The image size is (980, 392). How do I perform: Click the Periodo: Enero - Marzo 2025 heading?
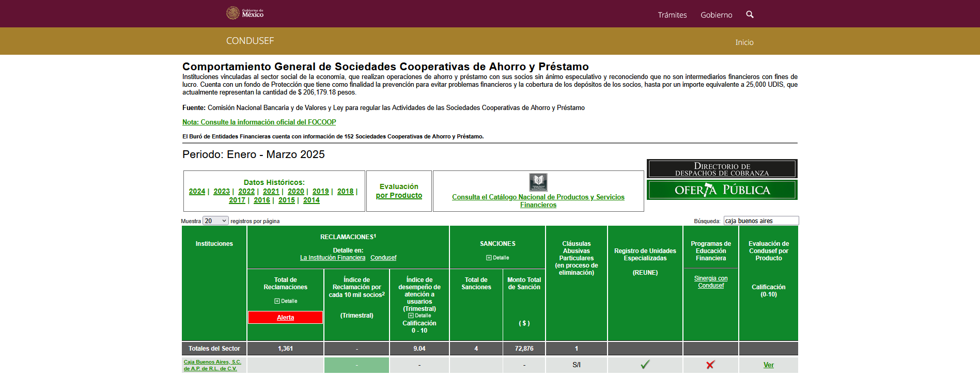[x=254, y=154]
